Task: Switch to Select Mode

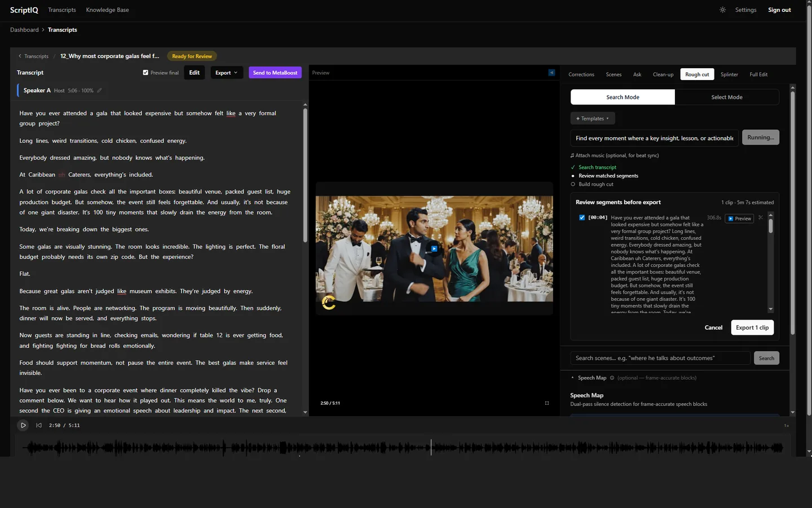Action: coord(727,97)
